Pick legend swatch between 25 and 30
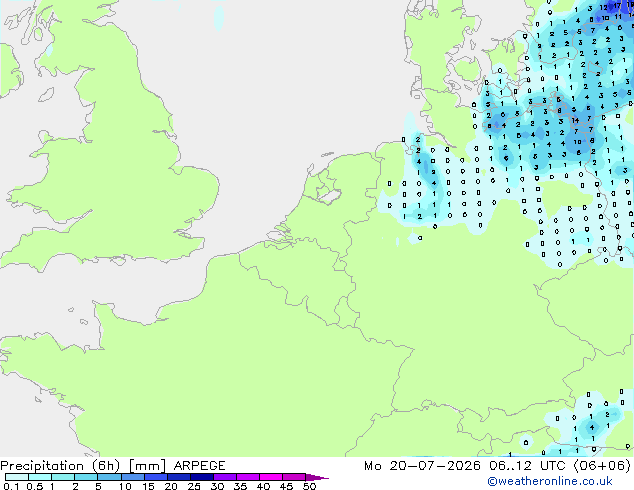Screen dimensions: 634x490 202,477
